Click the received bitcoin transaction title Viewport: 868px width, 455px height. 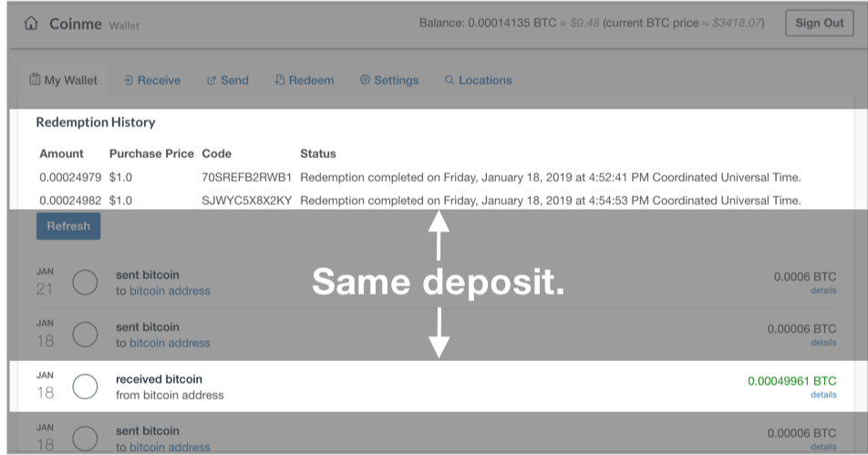[159, 379]
